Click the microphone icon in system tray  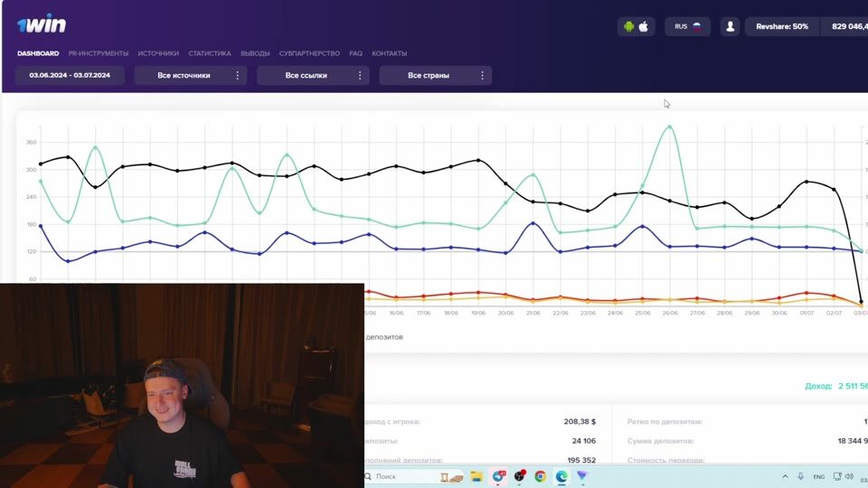tap(799, 476)
